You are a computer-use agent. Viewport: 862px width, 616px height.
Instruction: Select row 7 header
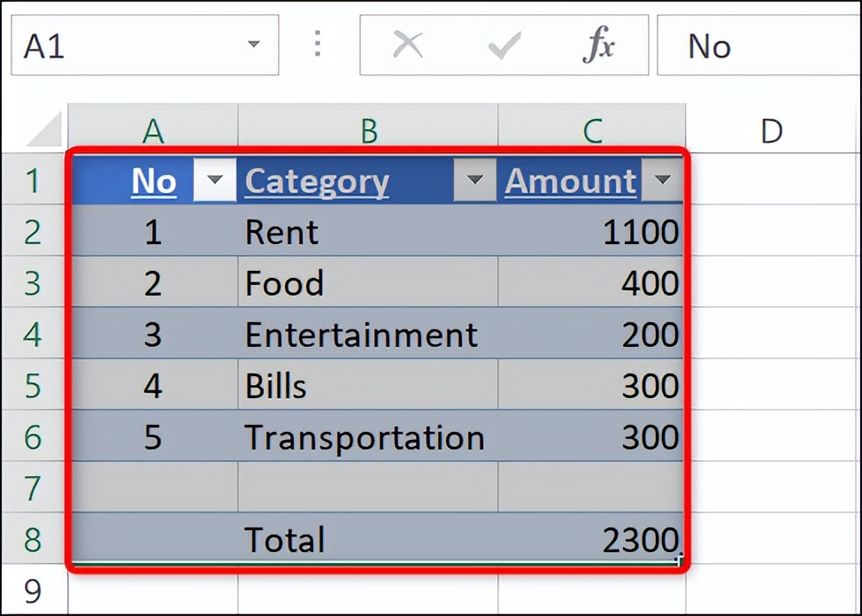[33, 488]
